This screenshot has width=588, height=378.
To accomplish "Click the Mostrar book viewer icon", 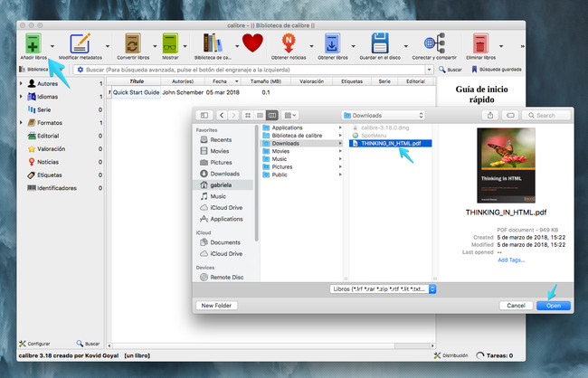I will coord(170,43).
